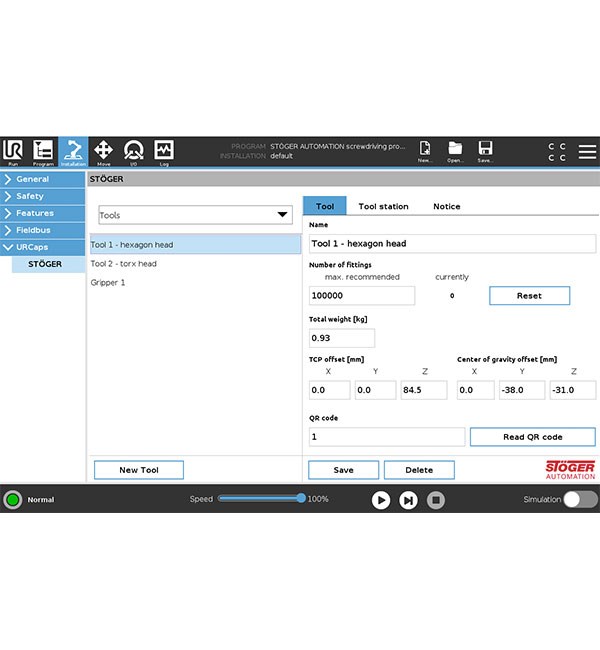Click the Total weight field
This screenshot has width=600, height=650.
[x=342, y=338]
